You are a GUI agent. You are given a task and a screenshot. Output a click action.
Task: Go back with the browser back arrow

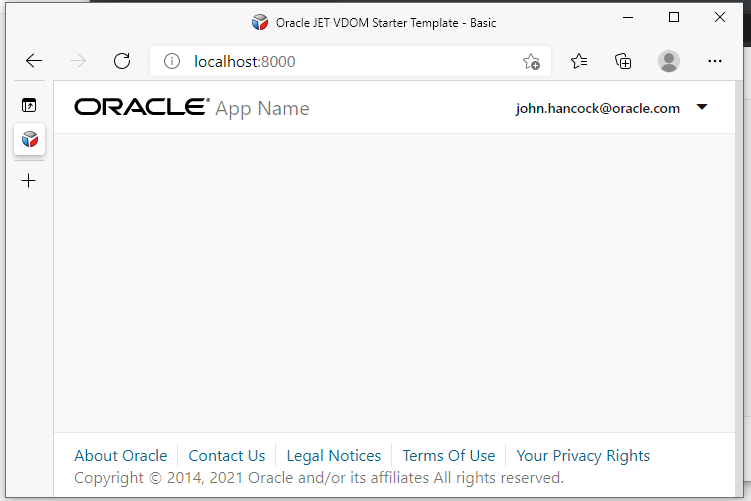[34, 61]
